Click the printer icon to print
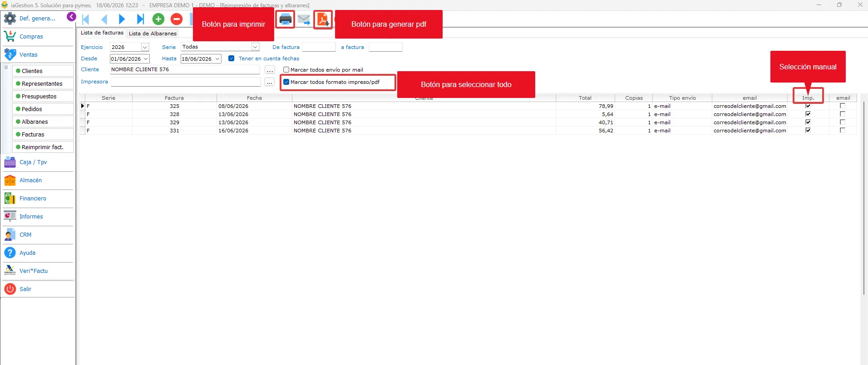868x365 pixels. 286,19
